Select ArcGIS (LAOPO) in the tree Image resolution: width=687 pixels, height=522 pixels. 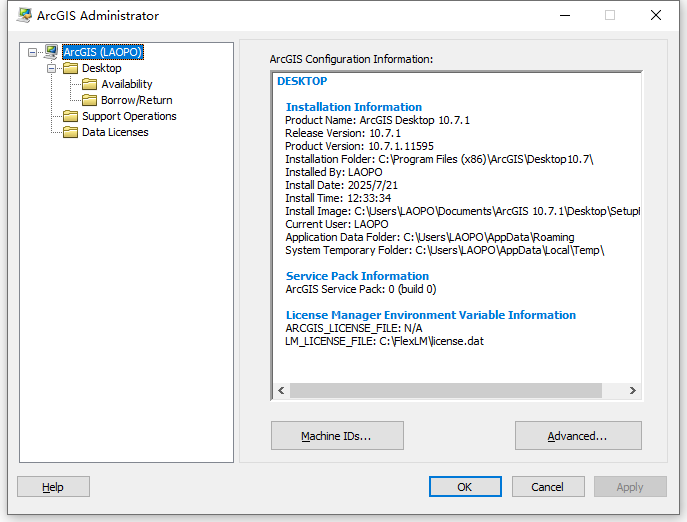click(103, 52)
